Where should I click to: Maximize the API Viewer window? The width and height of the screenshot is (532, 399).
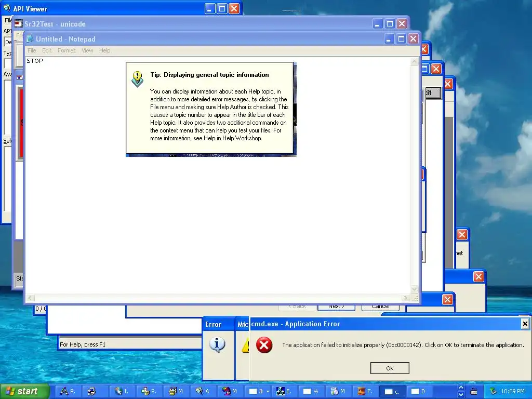tap(222, 8)
